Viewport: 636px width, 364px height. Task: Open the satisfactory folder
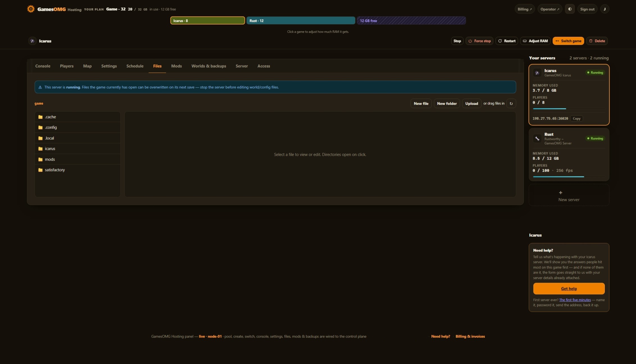pyautogui.click(x=78, y=170)
